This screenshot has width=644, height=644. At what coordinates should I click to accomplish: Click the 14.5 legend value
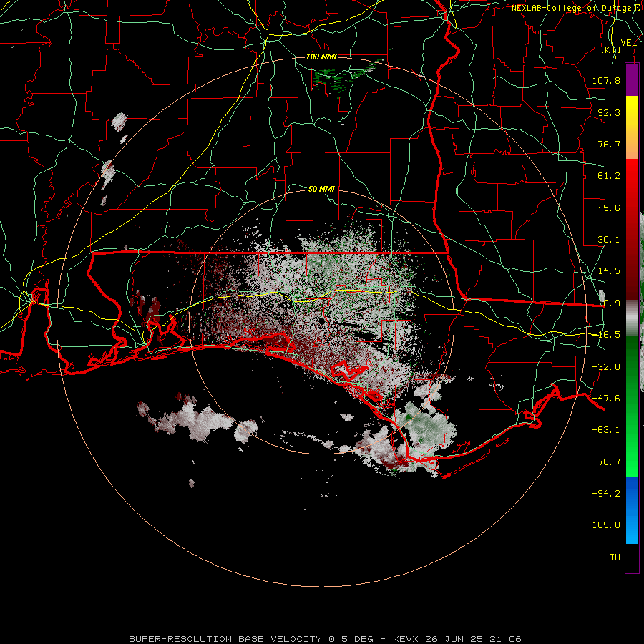click(x=609, y=271)
